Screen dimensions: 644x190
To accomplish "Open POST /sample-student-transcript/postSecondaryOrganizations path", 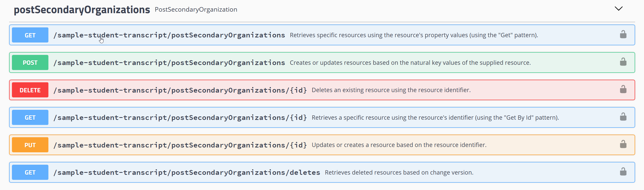I will (x=169, y=62).
